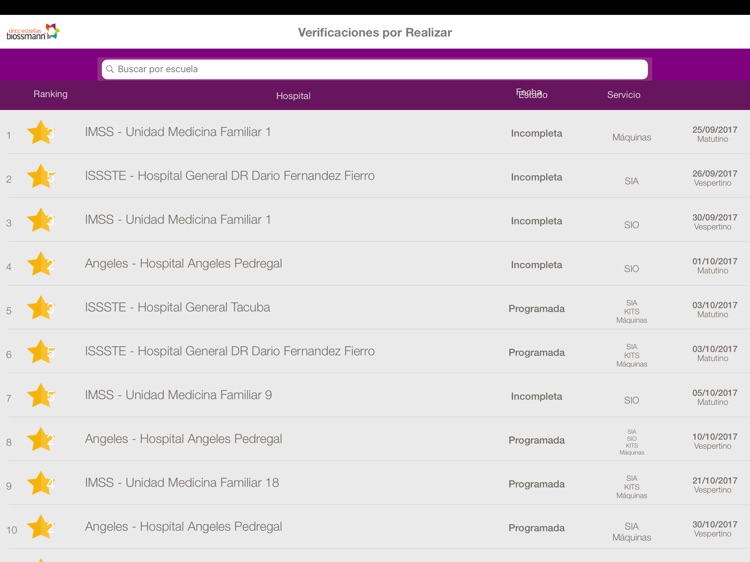Select the date 05/10/2017 Matutino

(715, 397)
